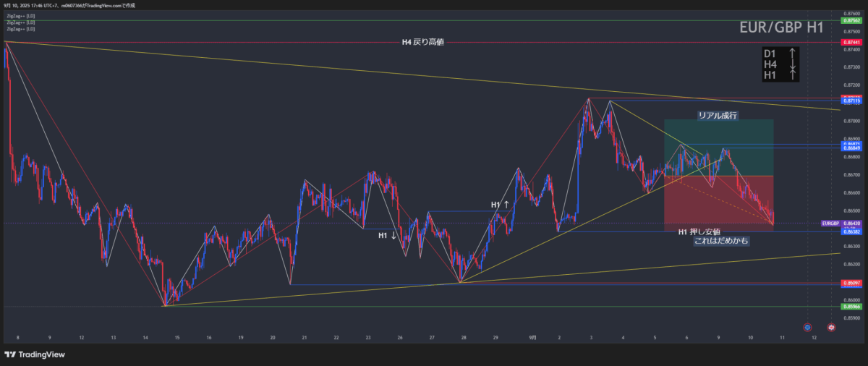
Task: Click the H1 up arrow in trend table
Action: click(793, 75)
